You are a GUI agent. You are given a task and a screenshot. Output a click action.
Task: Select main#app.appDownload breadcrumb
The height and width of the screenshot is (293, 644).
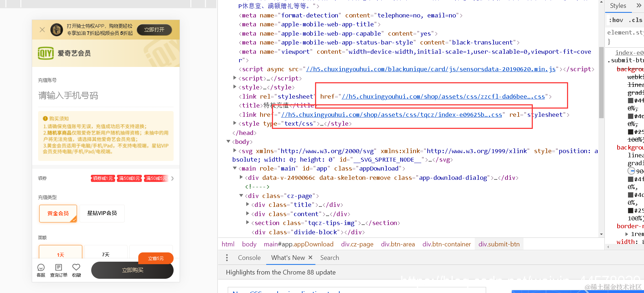[299, 244]
